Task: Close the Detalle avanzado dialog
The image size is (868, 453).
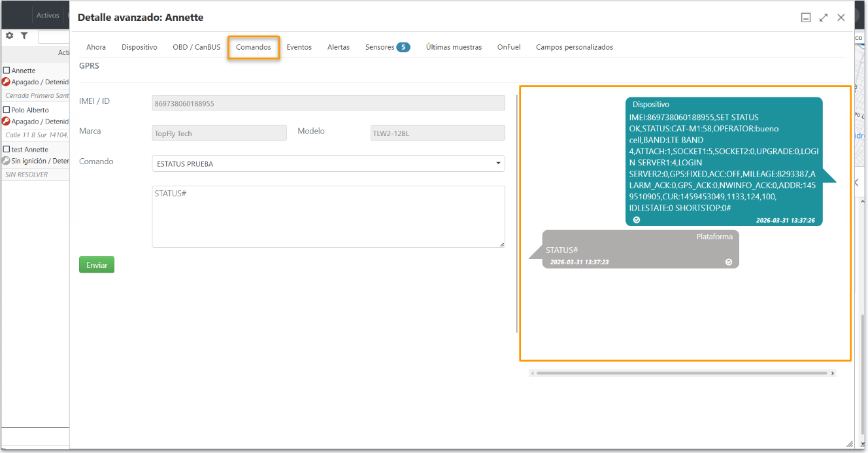Action: tap(841, 18)
